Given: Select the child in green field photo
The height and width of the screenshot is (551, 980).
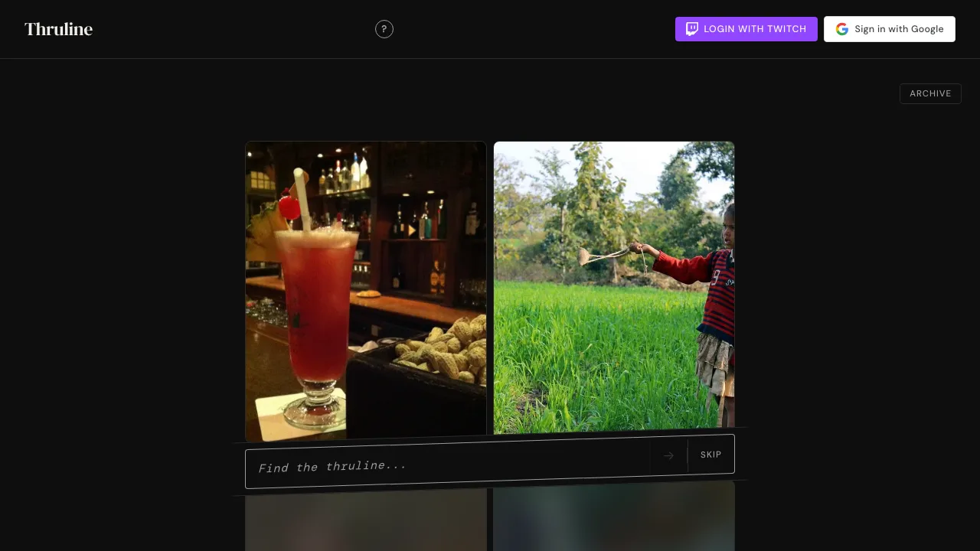Looking at the screenshot, I should point(614,288).
